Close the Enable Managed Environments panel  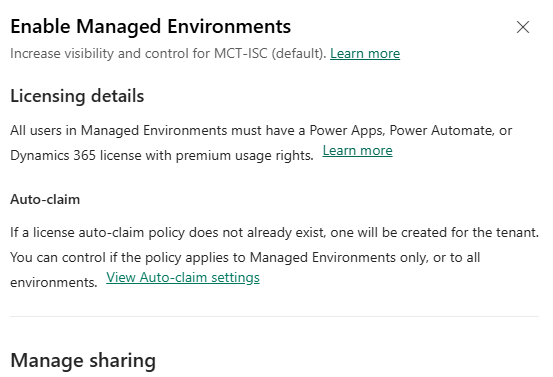pos(523,27)
